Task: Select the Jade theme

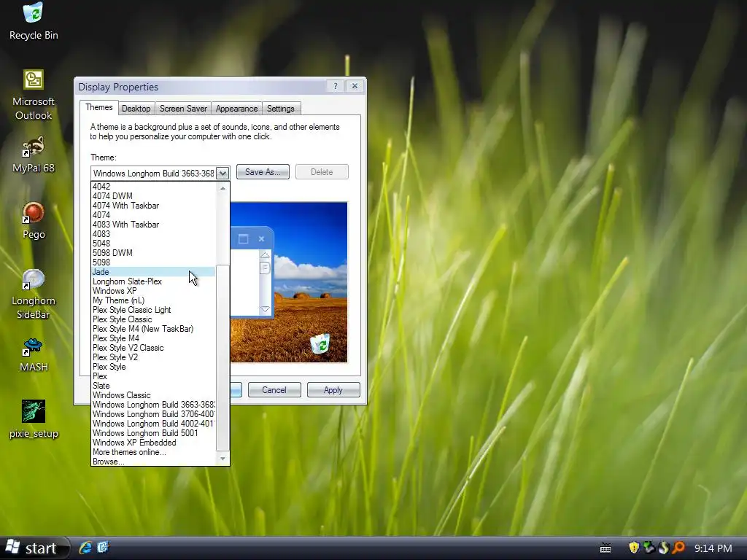Action: tap(153, 272)
